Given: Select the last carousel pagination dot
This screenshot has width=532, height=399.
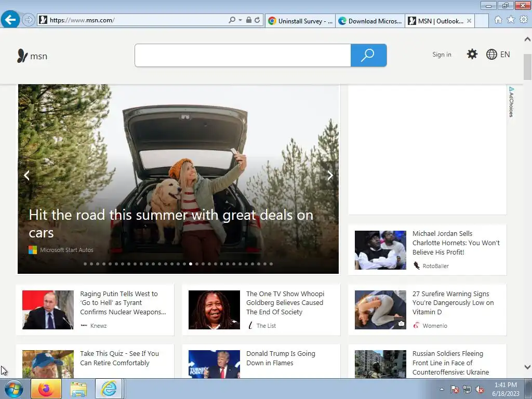Looking at the screenshot, I should [271, 264].
